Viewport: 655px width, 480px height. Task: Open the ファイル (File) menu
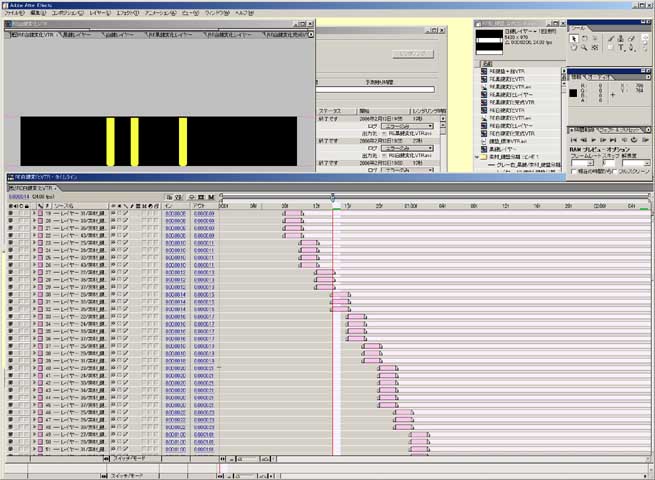(x=14, y=13)
